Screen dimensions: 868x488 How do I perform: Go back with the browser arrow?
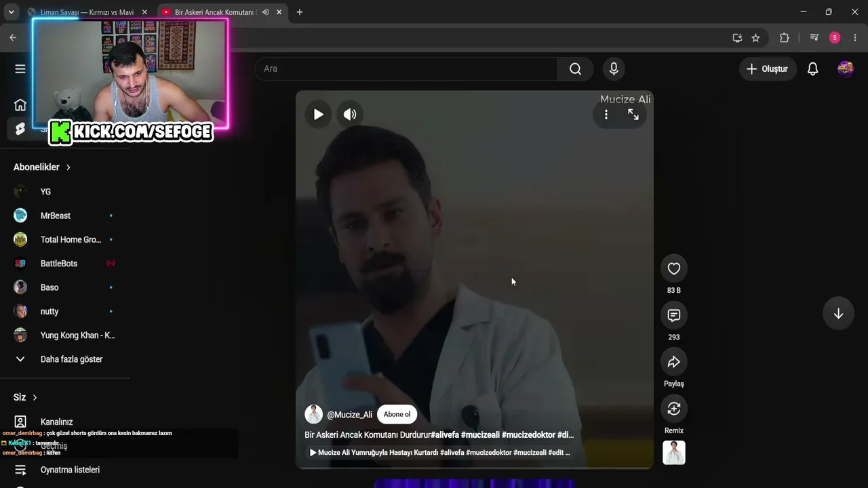(x=13, y=38)
